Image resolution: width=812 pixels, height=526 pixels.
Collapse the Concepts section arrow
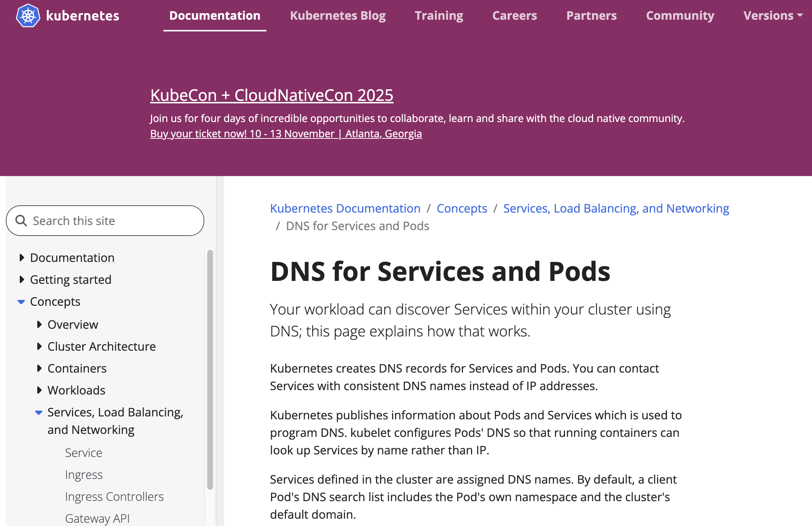pyautogui.click(x=21, y=302)
